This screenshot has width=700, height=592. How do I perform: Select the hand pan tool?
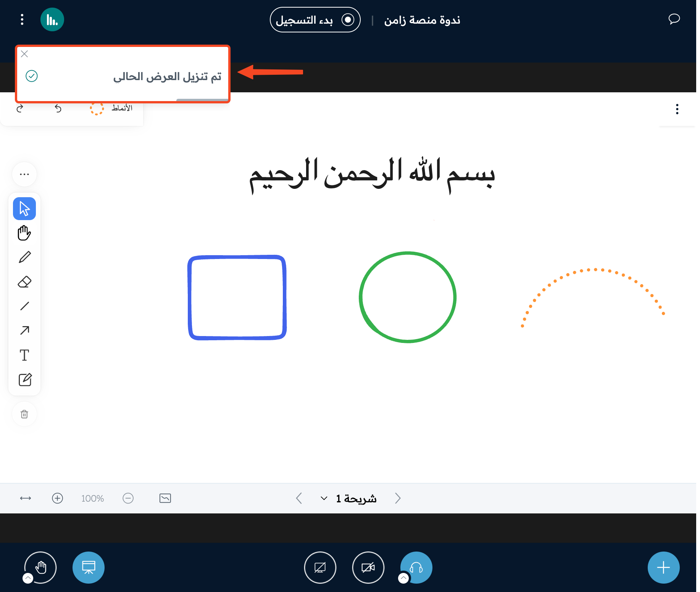click(24, 233)
